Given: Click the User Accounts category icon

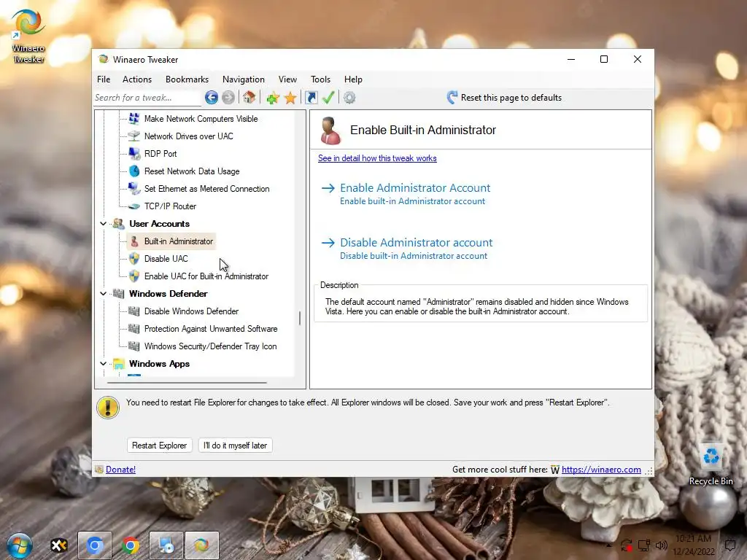Looking at the screenshot, I should 119,224.
